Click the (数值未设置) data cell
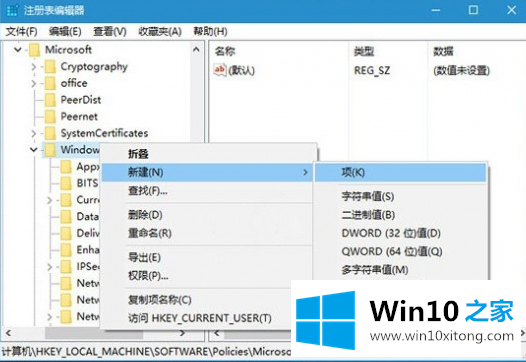The width and height of the screenshot is (526, 362). 462,70
